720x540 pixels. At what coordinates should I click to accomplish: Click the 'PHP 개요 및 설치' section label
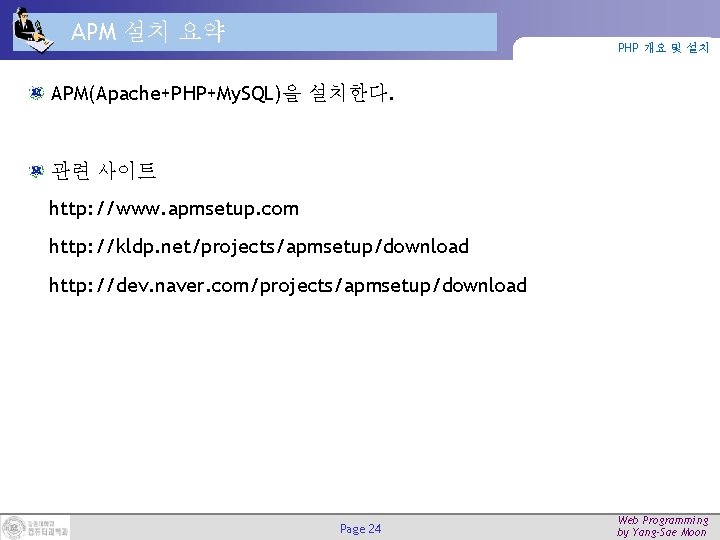point(663,47)
